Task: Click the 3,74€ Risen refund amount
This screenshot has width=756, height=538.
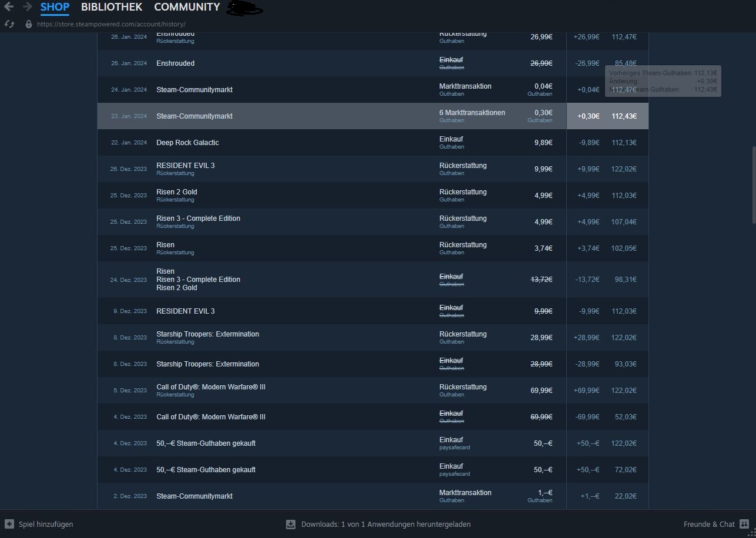Action: pos(543,248)
